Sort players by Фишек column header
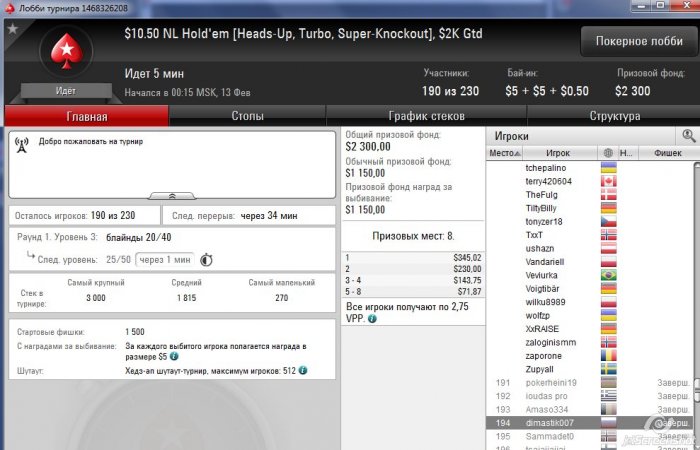The image size is (700, 450). click(668, 153)
